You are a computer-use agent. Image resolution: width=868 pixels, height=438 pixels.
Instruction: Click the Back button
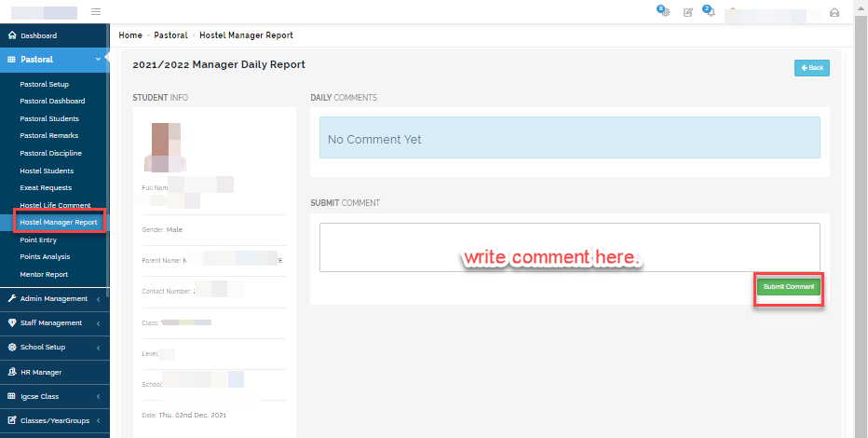[x=811, y=67]
